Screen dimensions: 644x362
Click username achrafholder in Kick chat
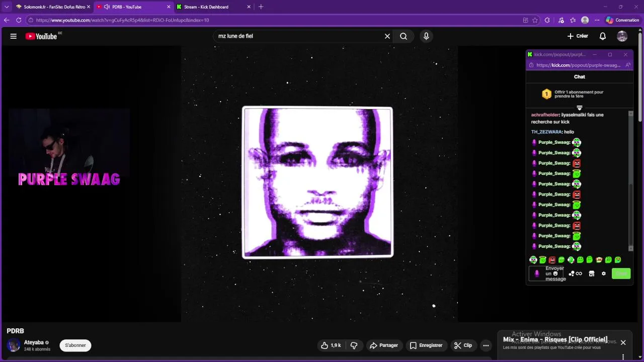pyautogui.click(x=545, y=115)
